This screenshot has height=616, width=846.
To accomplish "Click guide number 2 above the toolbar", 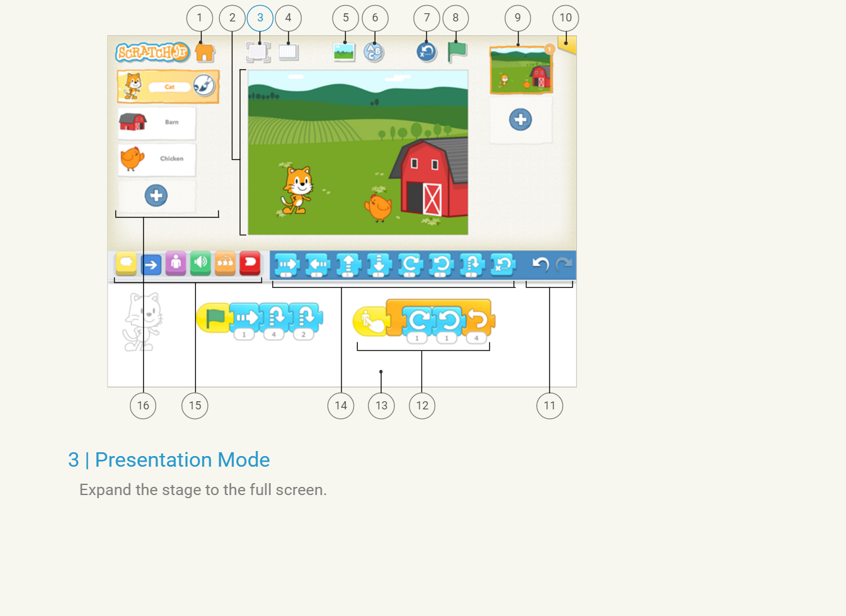I will tap(232, 18).
